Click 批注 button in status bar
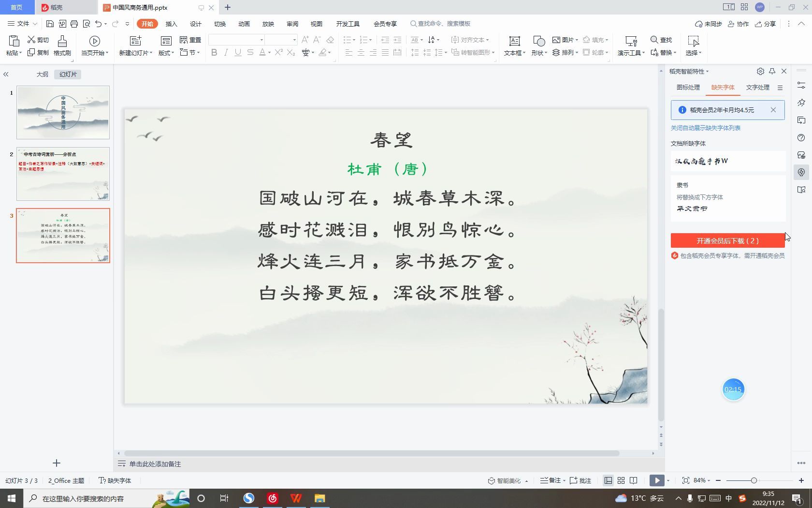The height and width of the screenshot is (508, 812). (580, 480)
